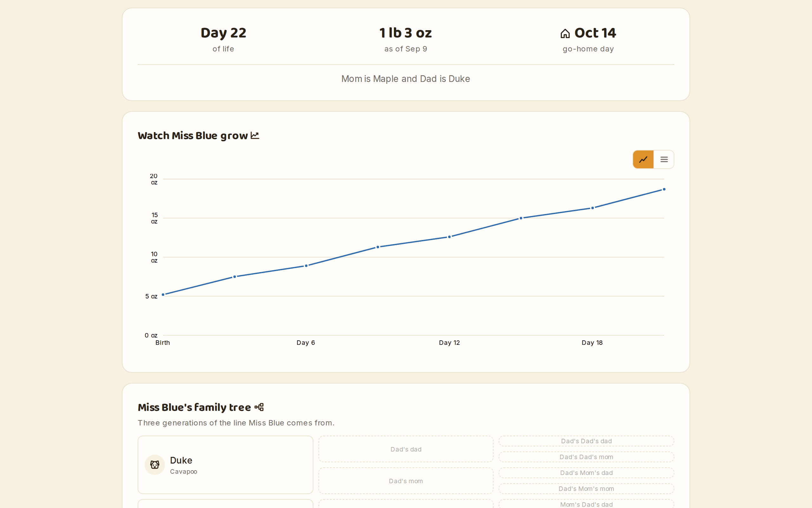Image resolution: width=812 pixels, height=508 pixels.
Task: Click the 'as of Sep 9' caption
Action: (406, 49)
